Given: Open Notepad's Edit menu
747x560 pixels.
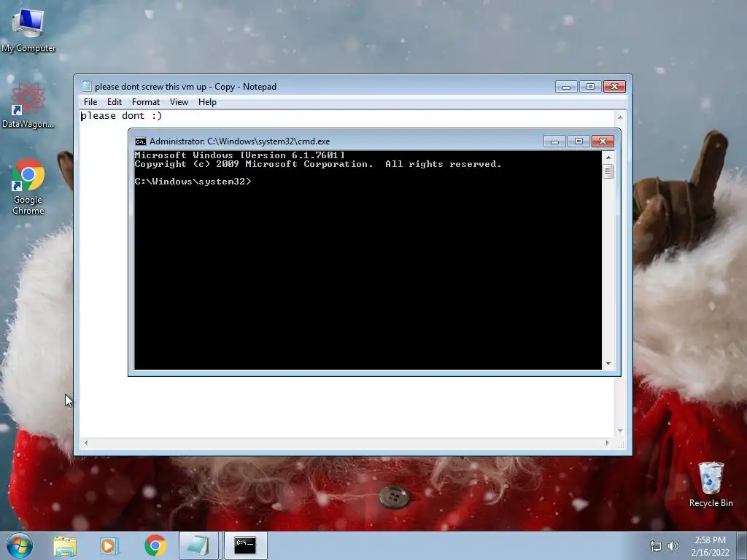Looking at the screenshot, I should point(115,102).
